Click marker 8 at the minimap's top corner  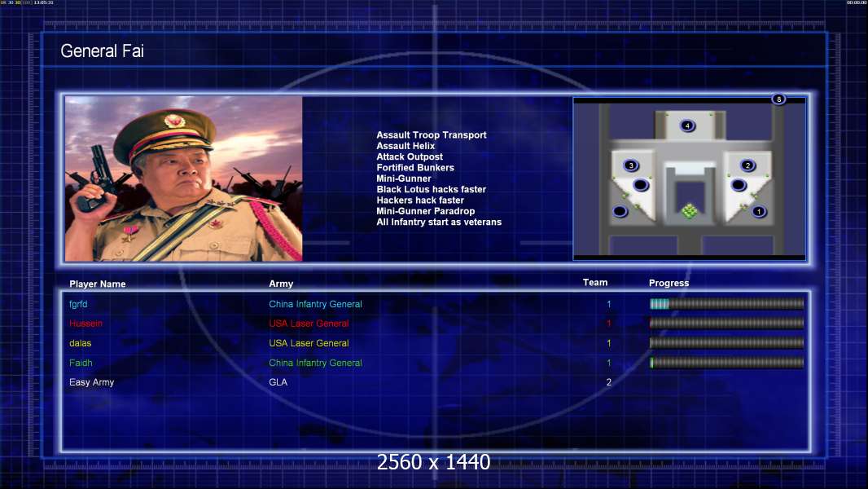tap(778, 99)
